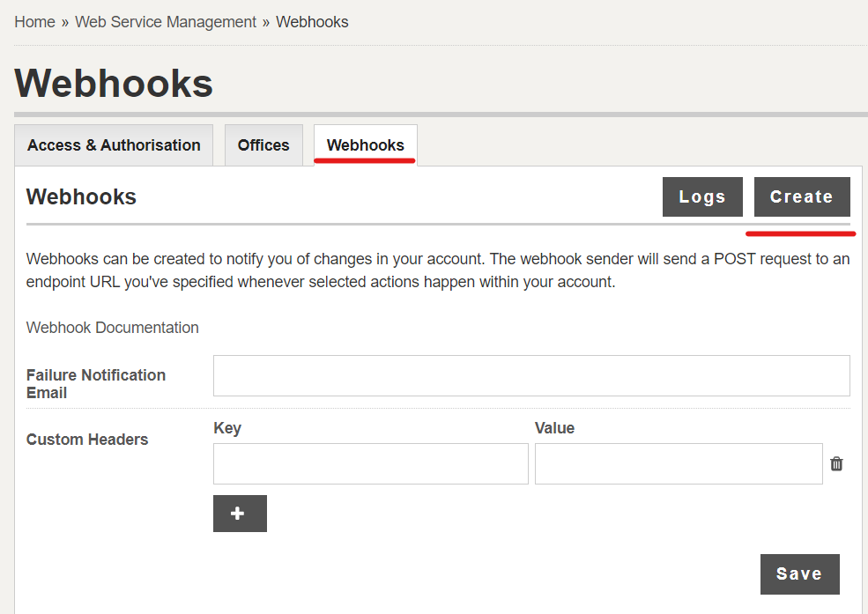Click into the custom header Key field
Screen dimensions: 868x614
pyautogui.click(x=371, y=463)
